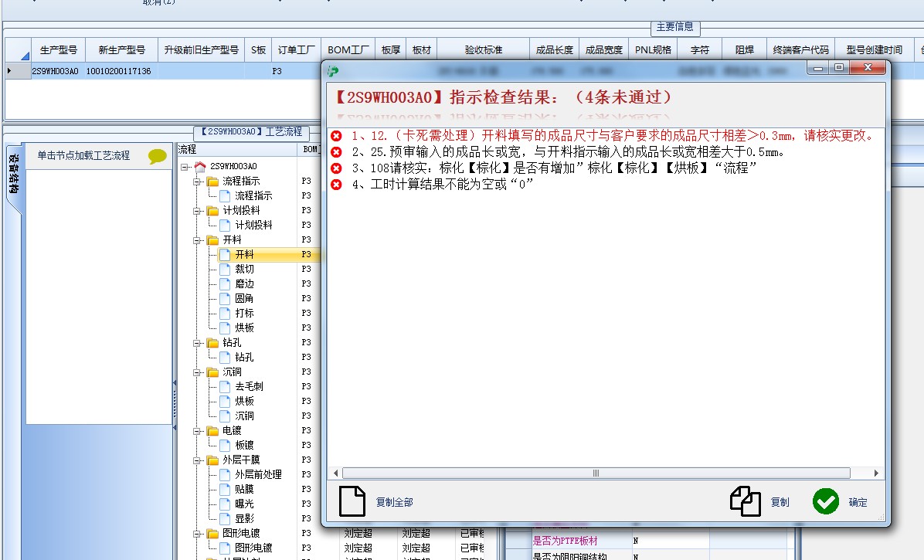Collapse the 钻孔 folder node
Screen dimensions: 924x560
[197, 343]
